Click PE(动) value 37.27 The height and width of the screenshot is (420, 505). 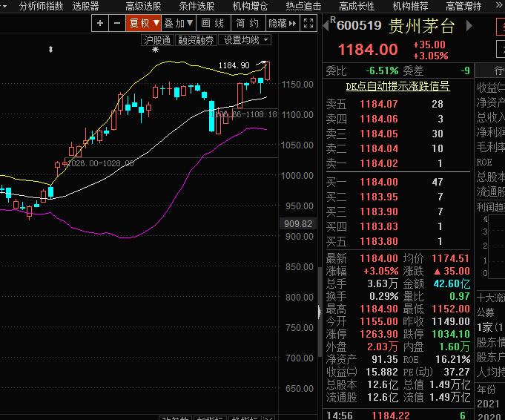457,373
